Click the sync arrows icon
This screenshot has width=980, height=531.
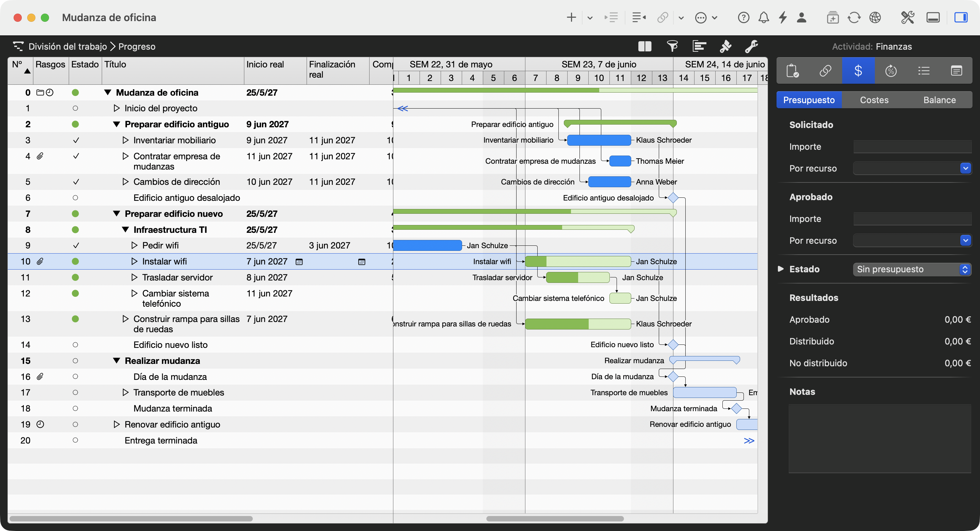point(854,17)
